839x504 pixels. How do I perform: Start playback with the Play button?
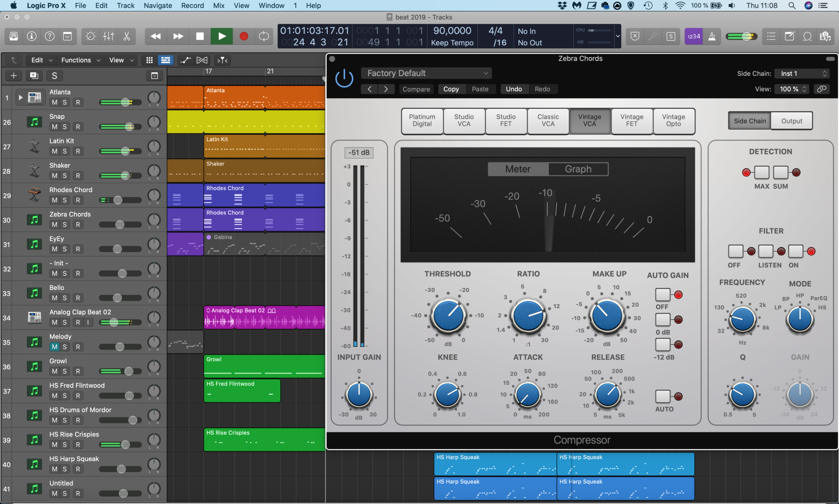[x=222, y=36]
